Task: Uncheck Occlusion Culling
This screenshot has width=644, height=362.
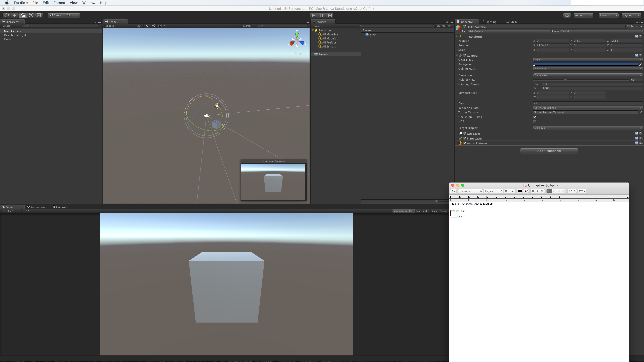Action: tap(535, 117)
